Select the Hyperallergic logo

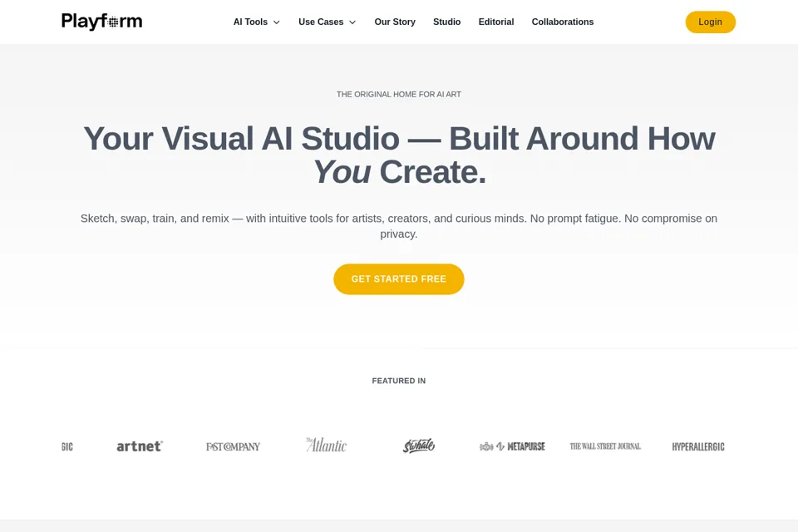(698, 446)
